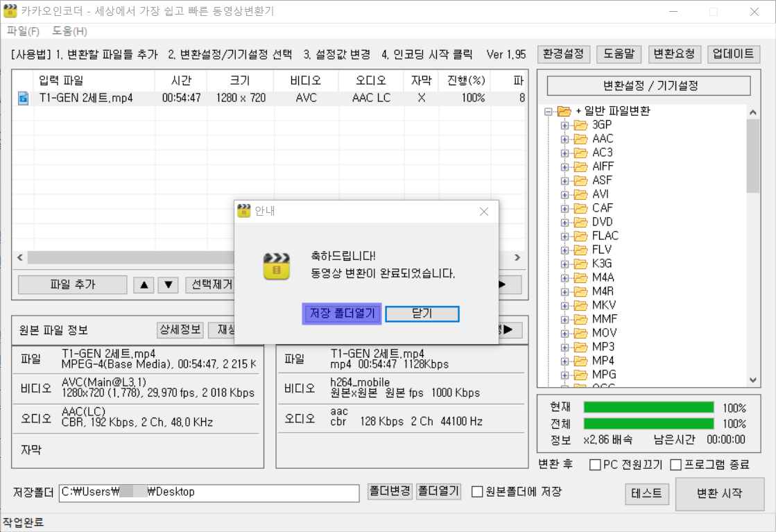Select the MKV folder icon
Image resolution: width=776 pixels, height=532 pixels.
tap(580, 305)
